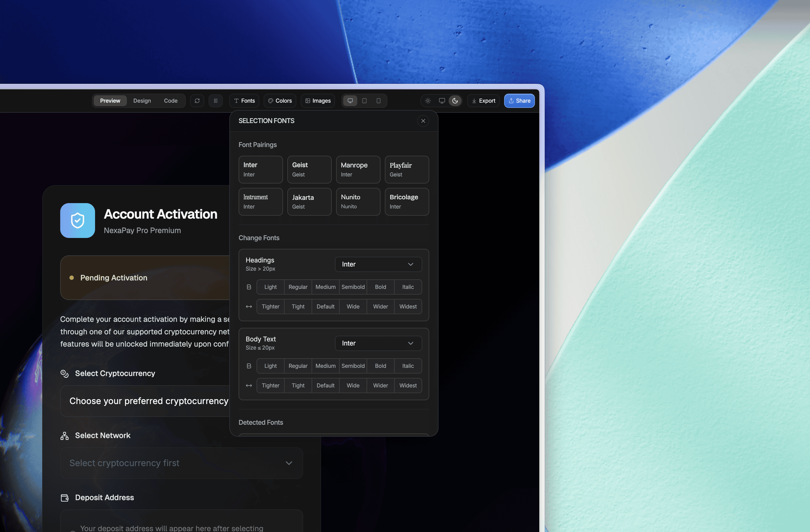The height and width of the screenshot is (532, 810).
Task: Set Body Text spacing to Default
Action: [x=325, y=386]
